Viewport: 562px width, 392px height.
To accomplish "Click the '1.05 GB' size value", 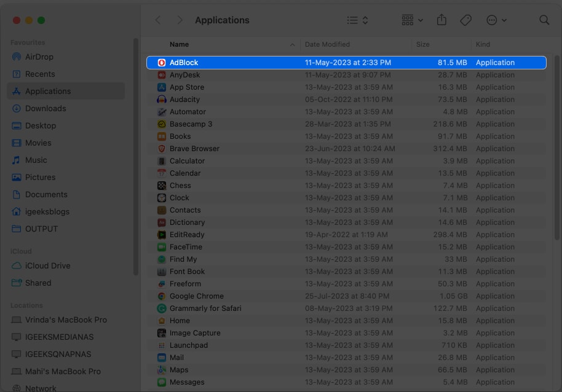I will coord(453,296).
